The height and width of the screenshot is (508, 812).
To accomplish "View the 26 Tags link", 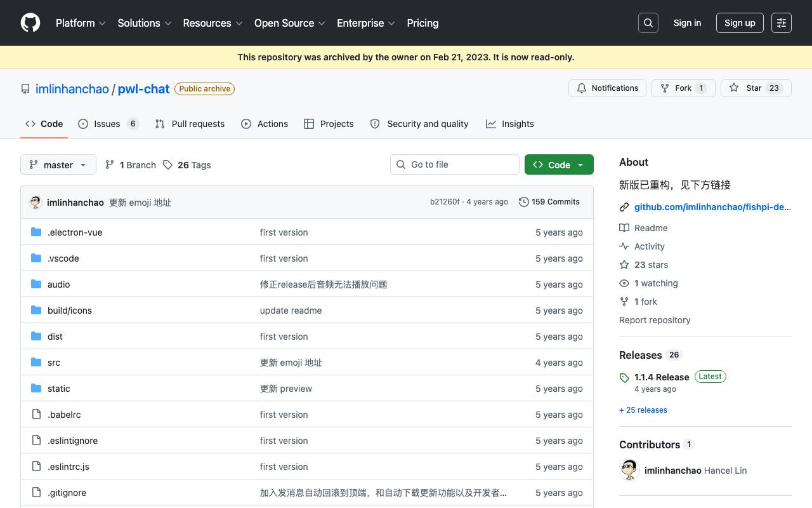I will tap(187, 165).
